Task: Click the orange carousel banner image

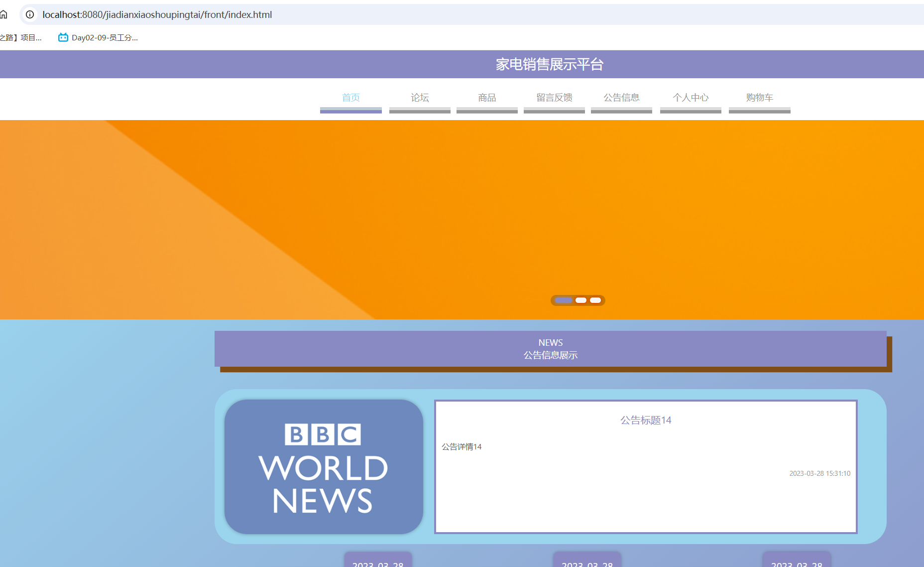Action: [x=462, y=220]
